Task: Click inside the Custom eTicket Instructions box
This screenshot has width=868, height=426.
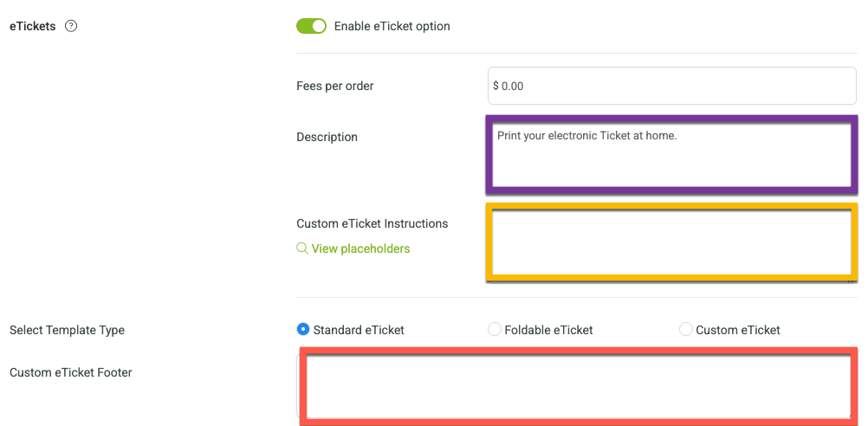Action: 671,242
